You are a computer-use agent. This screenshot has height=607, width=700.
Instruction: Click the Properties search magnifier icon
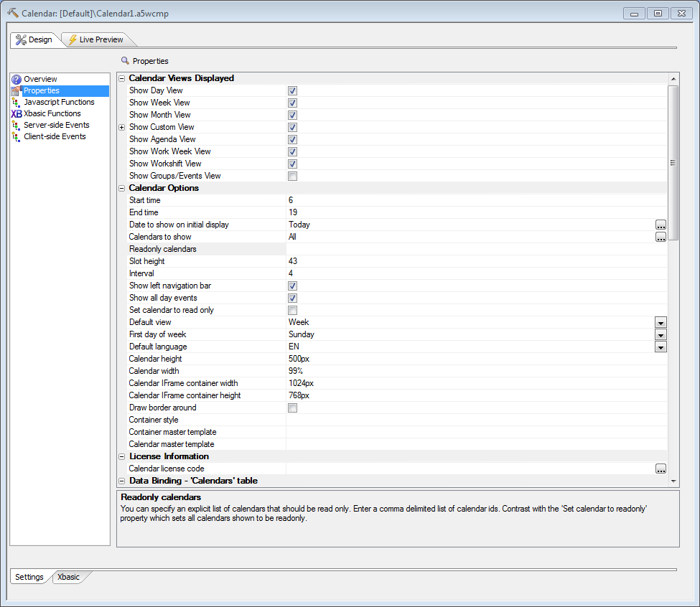[125, 61]
